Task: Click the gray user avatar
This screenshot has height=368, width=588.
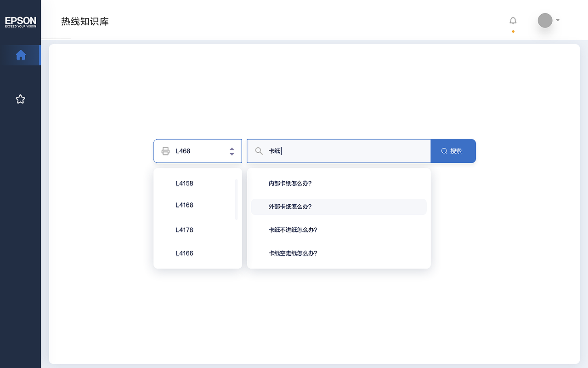Action: (545, 20)
